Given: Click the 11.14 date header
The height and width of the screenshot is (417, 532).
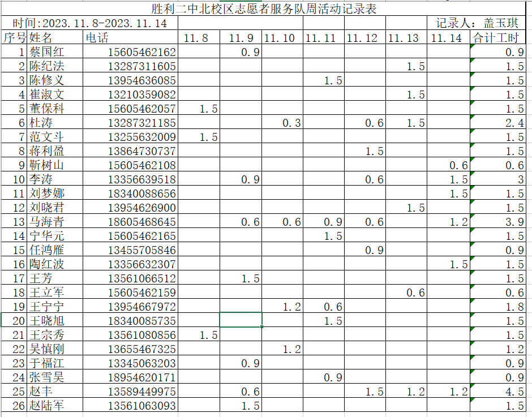Looking at the screenshot, I should coord(449,37).
